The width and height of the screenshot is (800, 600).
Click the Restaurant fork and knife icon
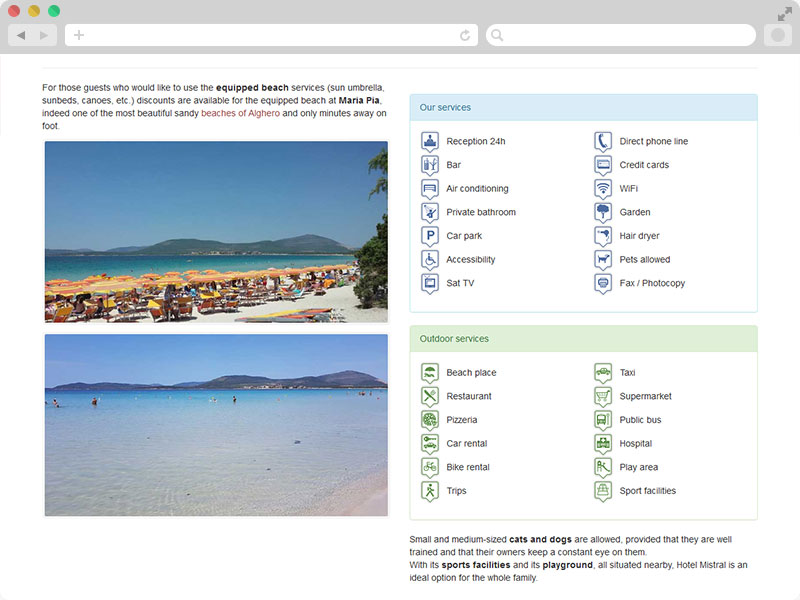click(x=430, y=396)
